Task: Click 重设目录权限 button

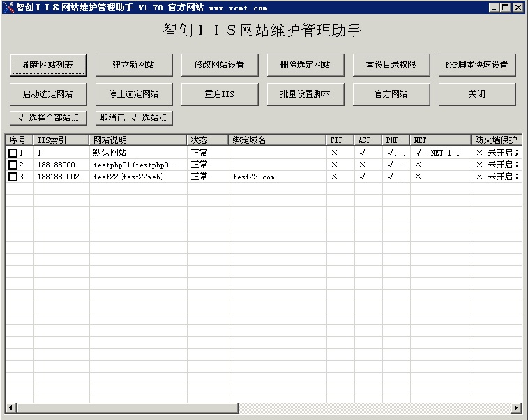Action: pos(391,65)
